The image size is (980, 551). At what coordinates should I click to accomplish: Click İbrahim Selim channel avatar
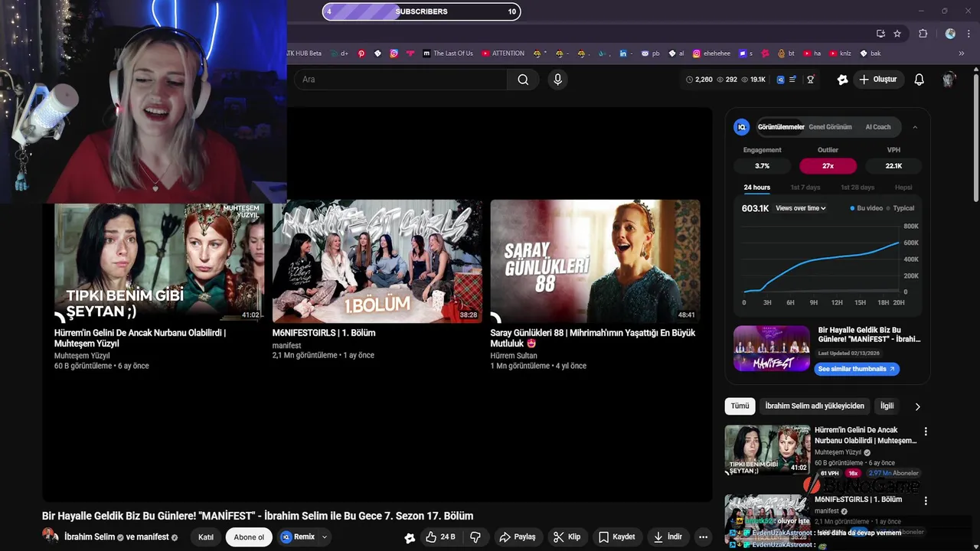point(51,536)
